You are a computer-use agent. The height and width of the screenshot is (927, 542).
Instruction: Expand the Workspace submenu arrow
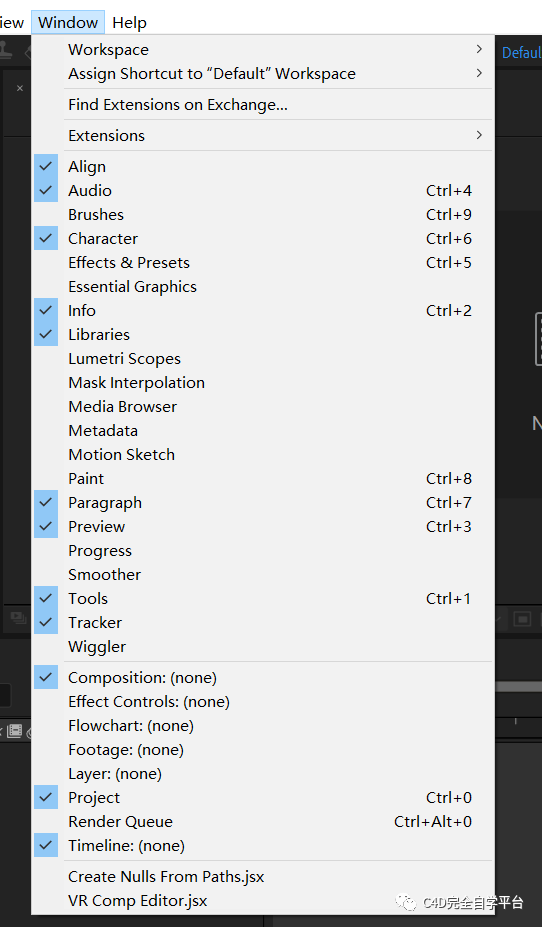479,49
